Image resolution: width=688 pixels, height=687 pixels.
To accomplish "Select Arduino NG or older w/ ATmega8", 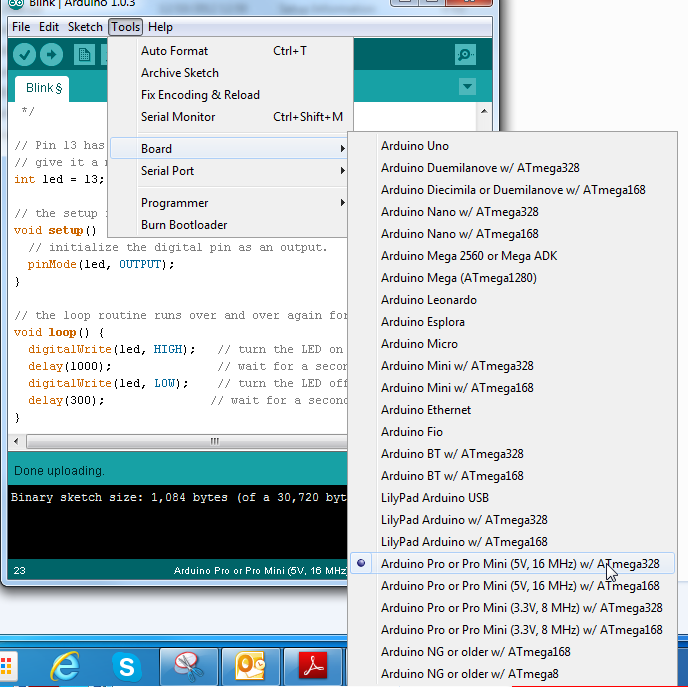I will [x=512, y=674].
